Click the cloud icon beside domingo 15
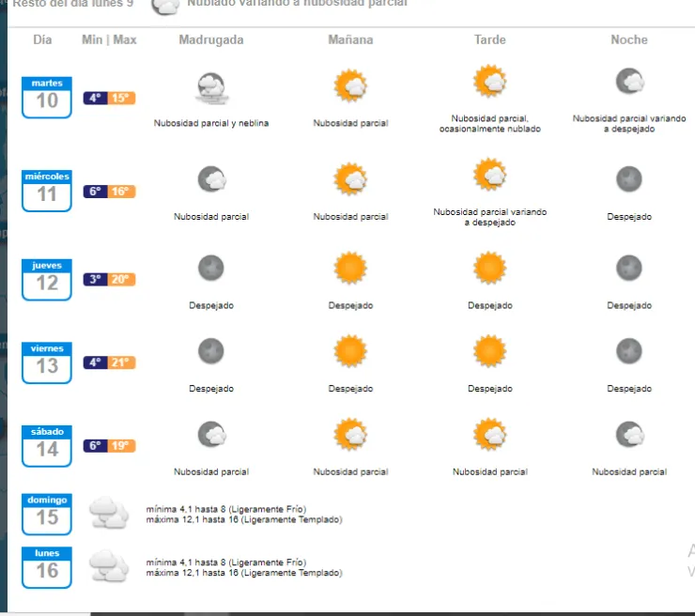695x616 pixels. [x=109, y=514]
